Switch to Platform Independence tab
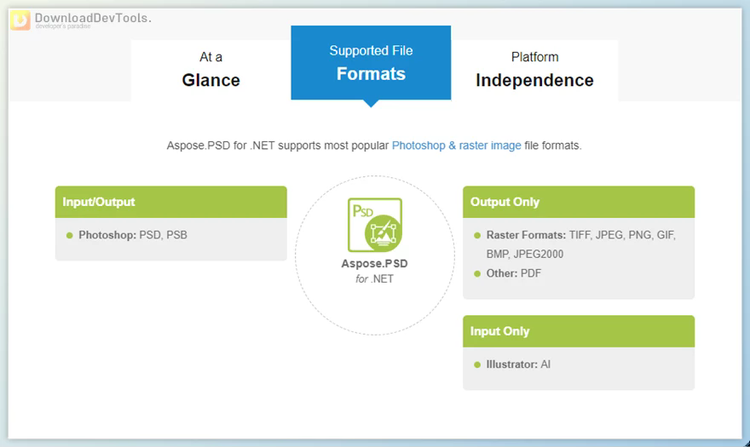Image resolution: width=750 pixels, height=447 pixels. click(x=534, y=70)
